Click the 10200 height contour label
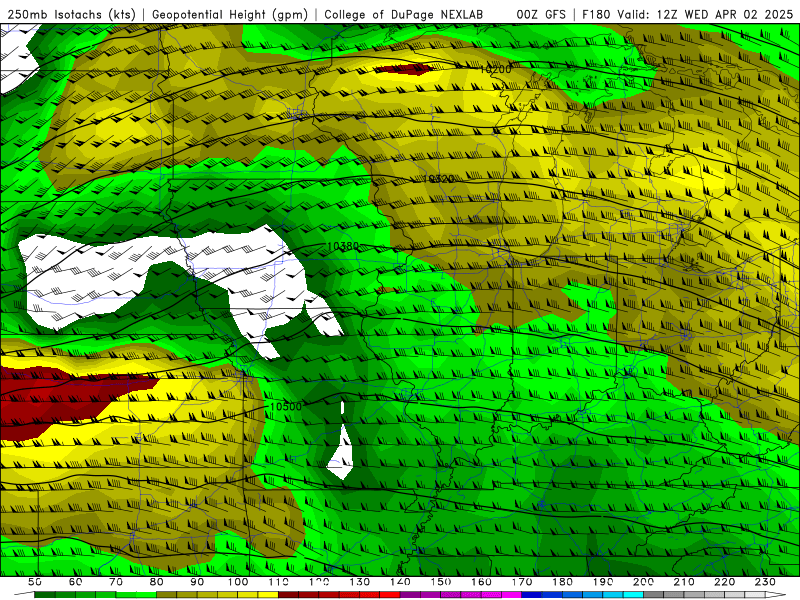 [495, 69]
